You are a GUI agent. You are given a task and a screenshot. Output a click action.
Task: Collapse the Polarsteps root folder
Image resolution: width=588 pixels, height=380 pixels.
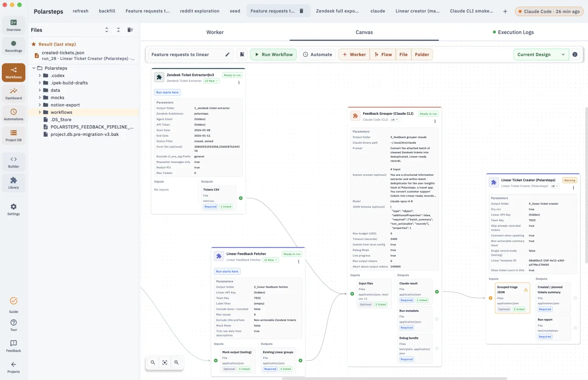(x=34, y=68)
